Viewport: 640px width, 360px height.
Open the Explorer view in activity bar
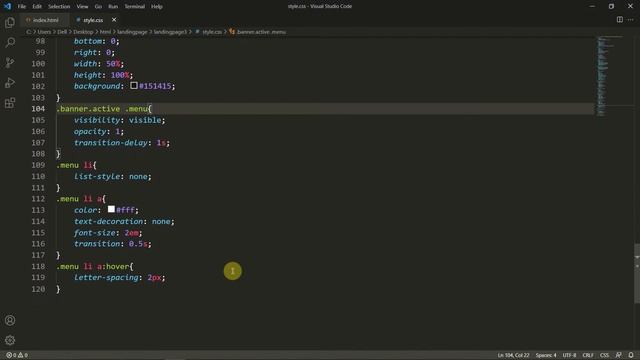coord(10,22)
